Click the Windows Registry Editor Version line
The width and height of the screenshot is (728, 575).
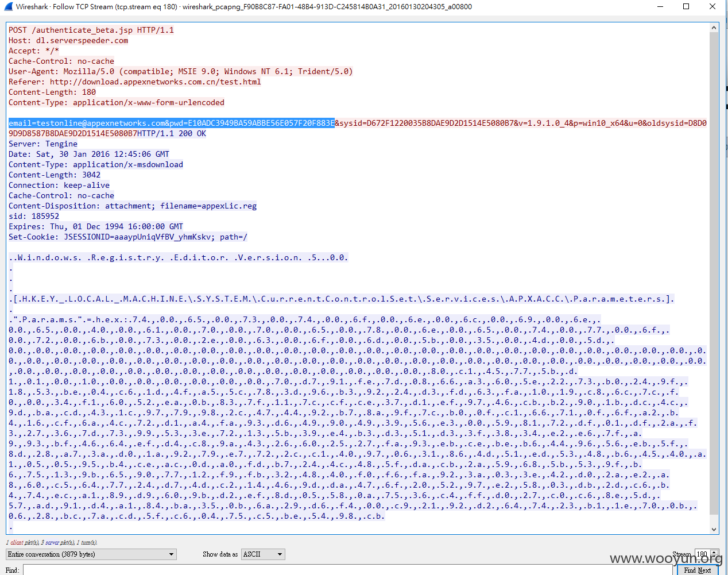coord(179,257)
